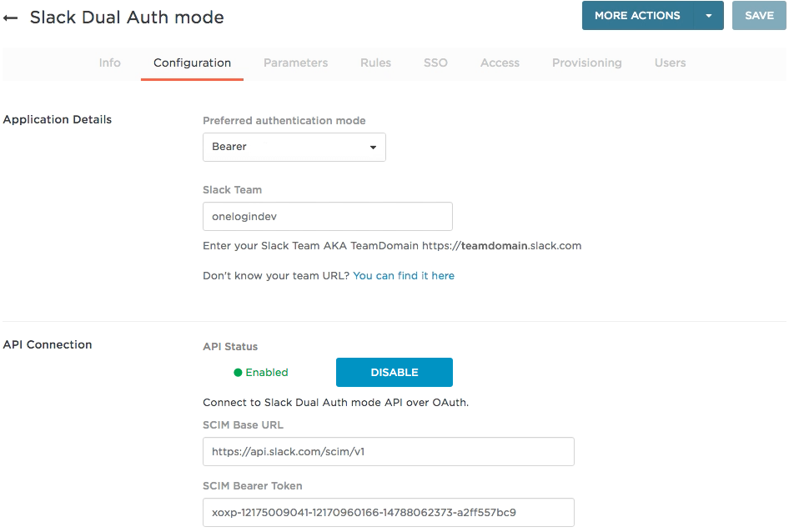This screenshot has height=532, width=789.
Task: Open the Parameters tab
Action: point(296,63)
